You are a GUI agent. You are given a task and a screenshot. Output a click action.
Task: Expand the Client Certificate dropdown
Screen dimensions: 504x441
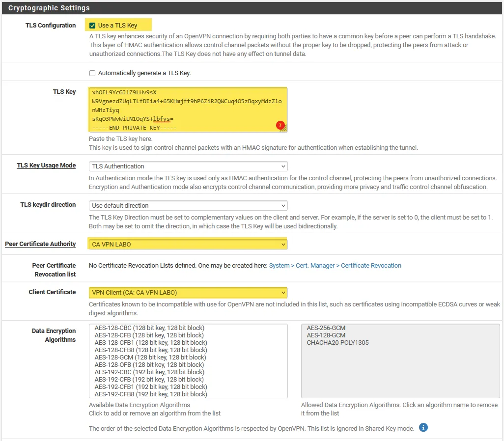pos(188,293)
